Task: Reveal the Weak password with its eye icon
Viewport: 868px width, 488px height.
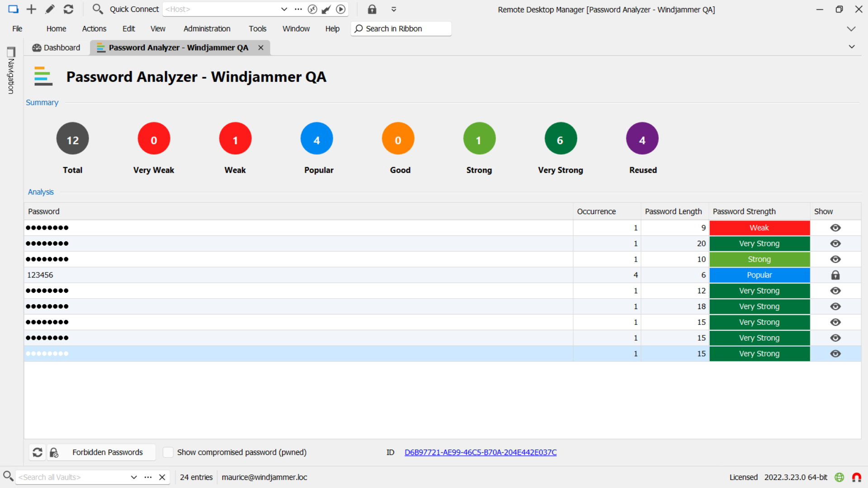Action: pos(835,228)
